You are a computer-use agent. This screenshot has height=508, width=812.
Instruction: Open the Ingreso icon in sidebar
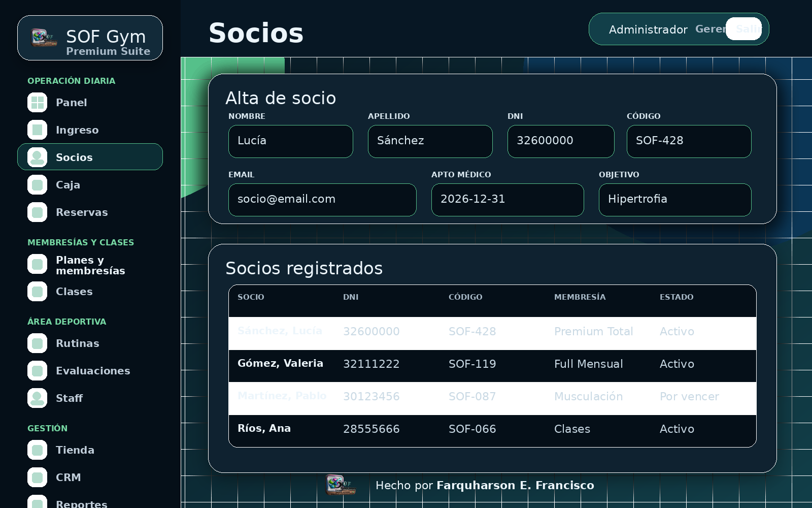coord(37,130)
